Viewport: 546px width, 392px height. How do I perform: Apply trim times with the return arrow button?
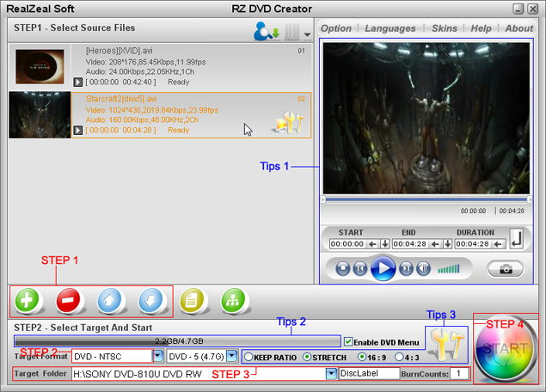[x=517, y=239]
